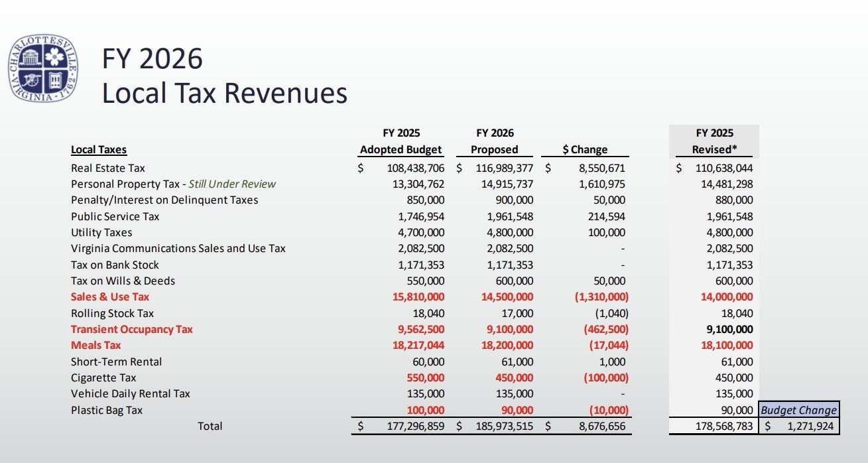Click the 178,568,783 revised total
The image size is (868, 463).
click(x=724, y=426)
